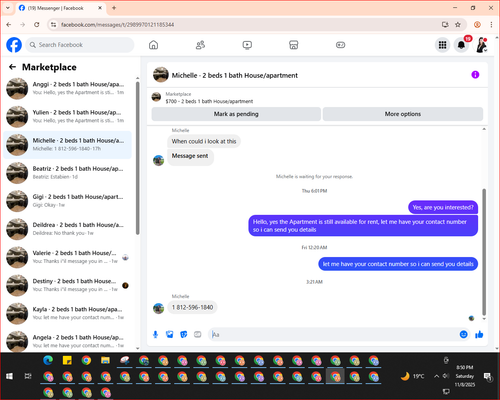Click the browser address bar URL
500x400 pixels.
coord(118,25)
